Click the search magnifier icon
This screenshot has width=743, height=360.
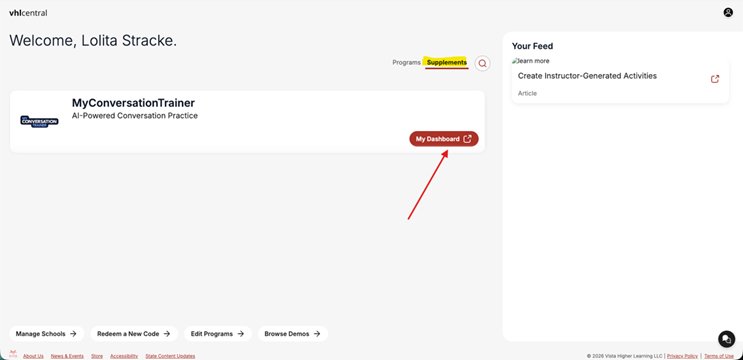[482, 63]
